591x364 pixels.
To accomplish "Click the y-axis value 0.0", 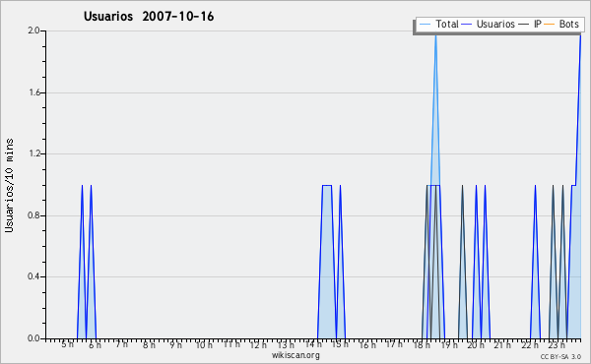I will (33, 338).
